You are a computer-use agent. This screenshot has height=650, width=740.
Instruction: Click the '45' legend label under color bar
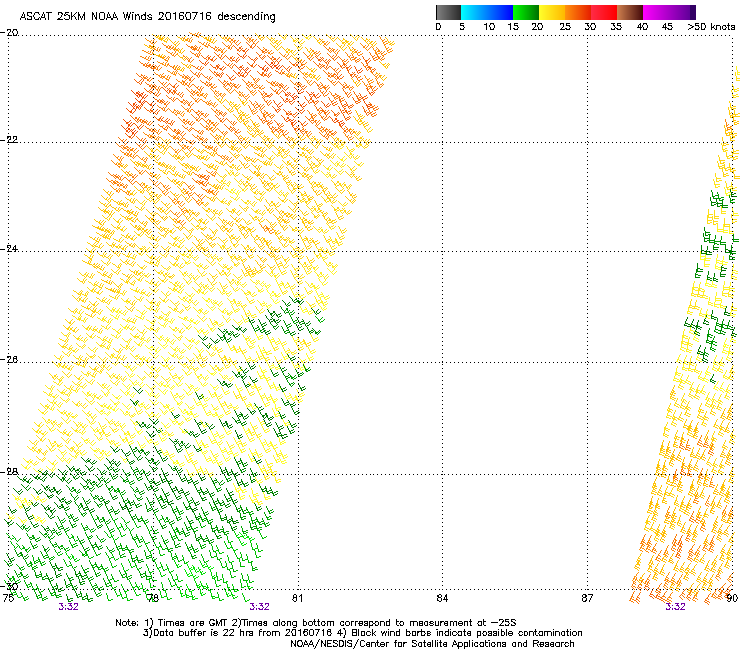[667, 27]
